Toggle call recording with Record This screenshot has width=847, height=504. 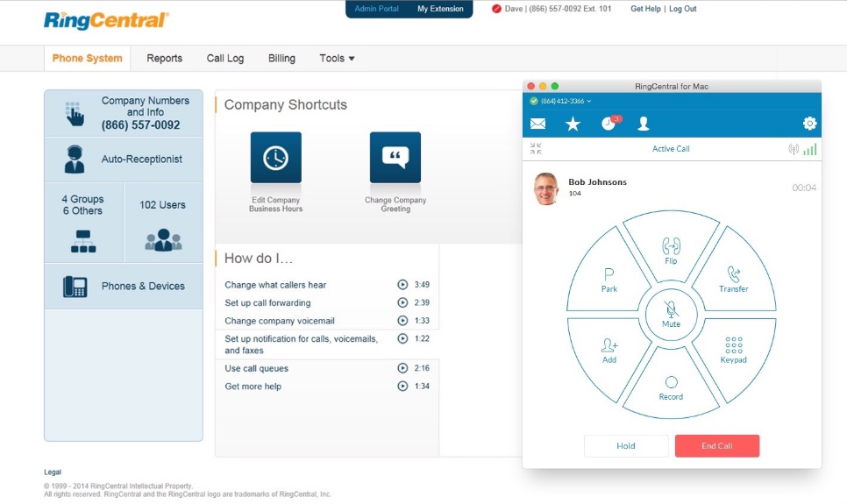tap(671, 386)
